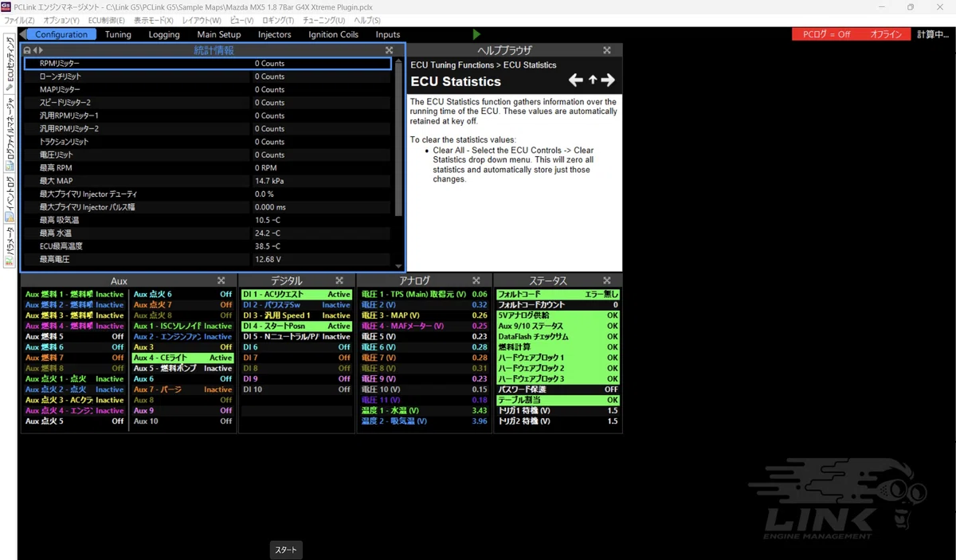
Task: Select the 最大 MAP row
Action: click(x=207, y=181)
